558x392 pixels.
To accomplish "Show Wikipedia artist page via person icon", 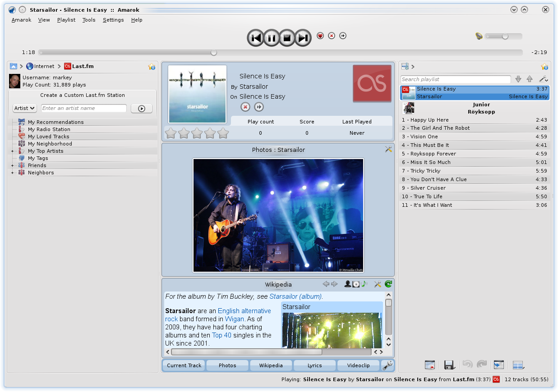I will tap(347, 284).
